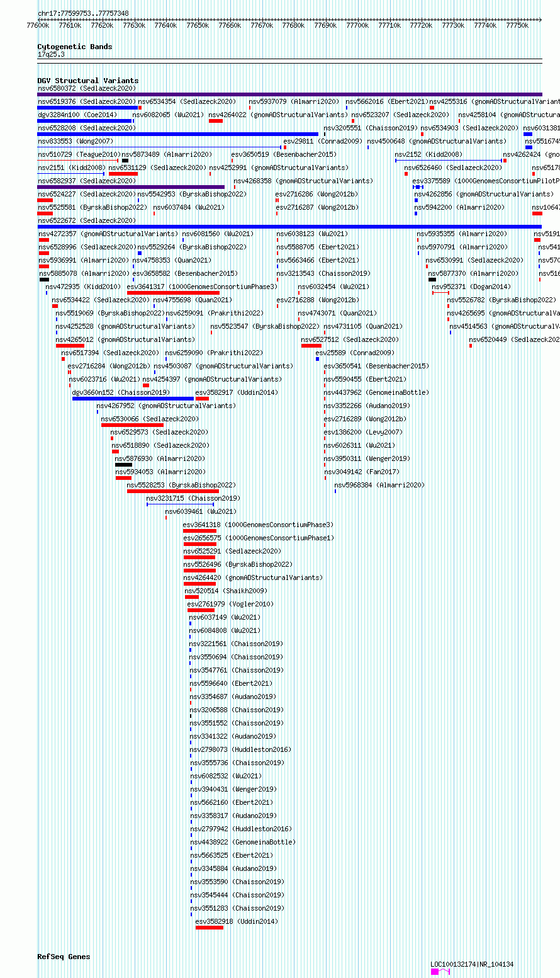Open nsv6527512 (Sedlazeck2020) variant
Viewport: 560px width, 978px height.
click(350, 339)
